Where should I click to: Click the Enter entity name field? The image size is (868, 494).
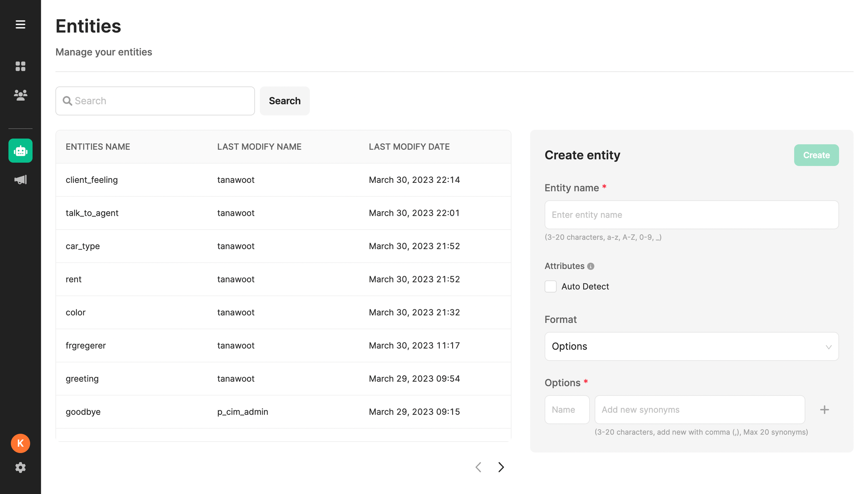click(x=691, y=215)
